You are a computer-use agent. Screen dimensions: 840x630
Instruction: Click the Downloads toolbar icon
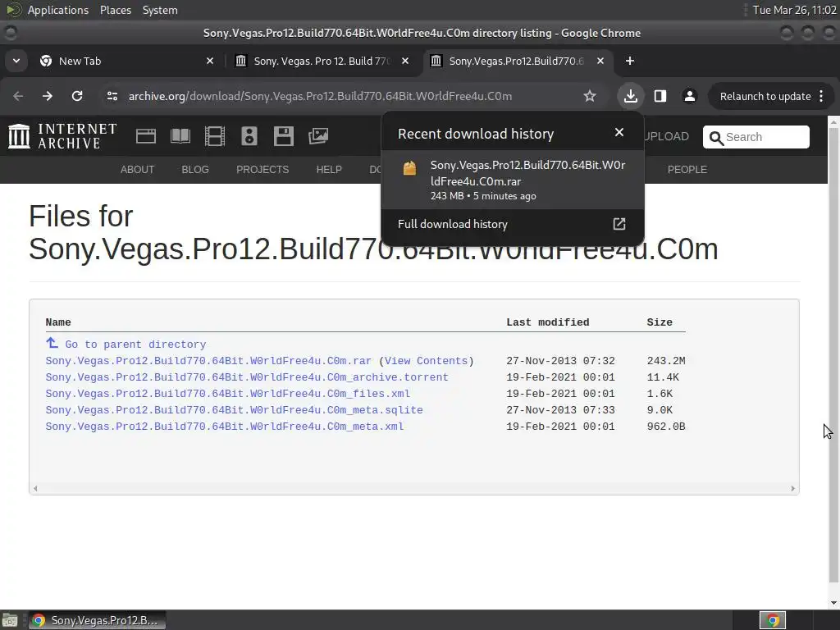click(x=631, y=96)
